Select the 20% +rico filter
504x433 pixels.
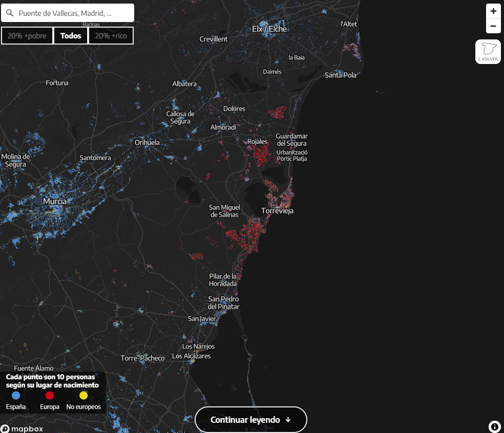111,36
